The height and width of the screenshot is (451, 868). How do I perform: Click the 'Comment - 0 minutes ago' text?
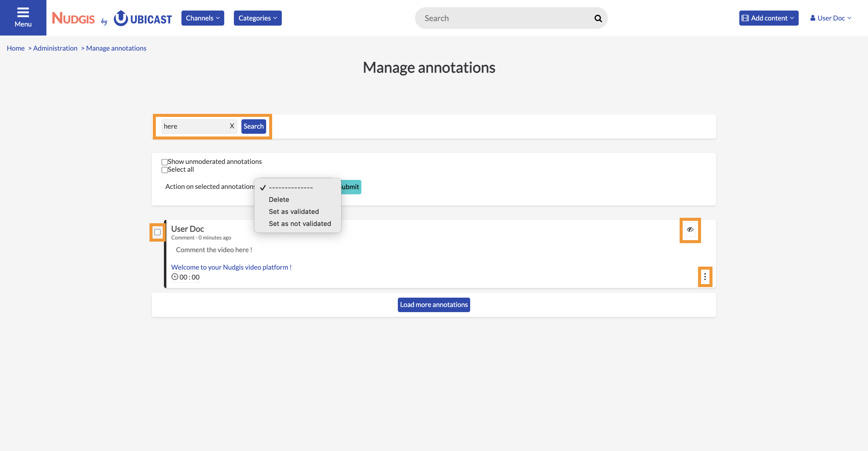[x=201, y=238]
